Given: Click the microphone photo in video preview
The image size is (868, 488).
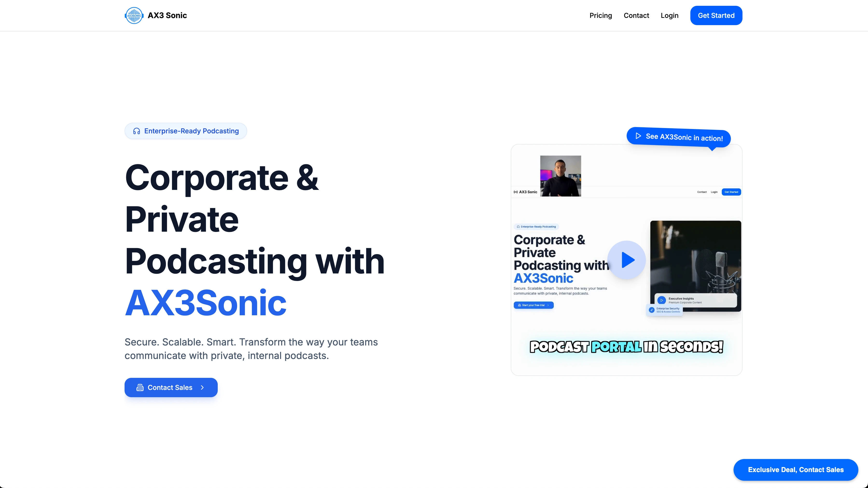Looking at the screenshot, I should [695, 266].
